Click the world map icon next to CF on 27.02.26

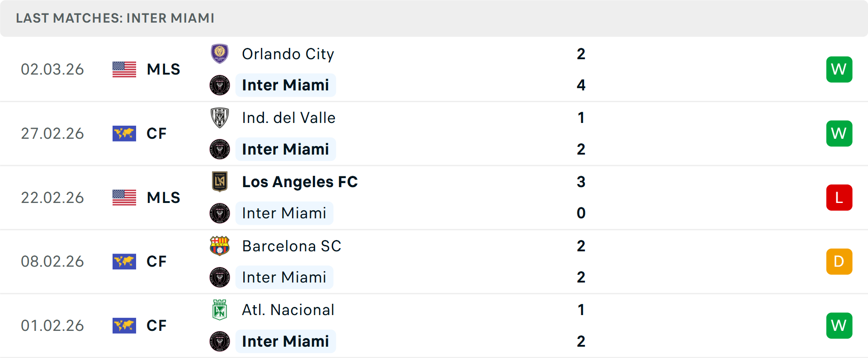click(124, 133)
